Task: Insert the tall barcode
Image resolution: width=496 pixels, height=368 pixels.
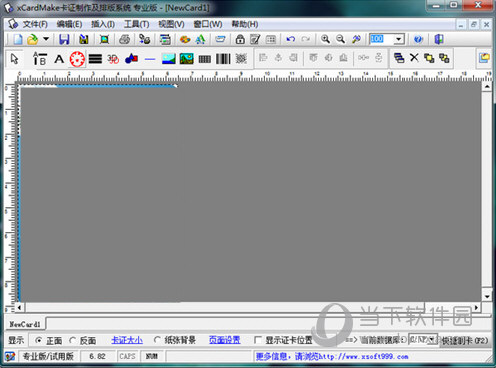Action: click(223, 59)
